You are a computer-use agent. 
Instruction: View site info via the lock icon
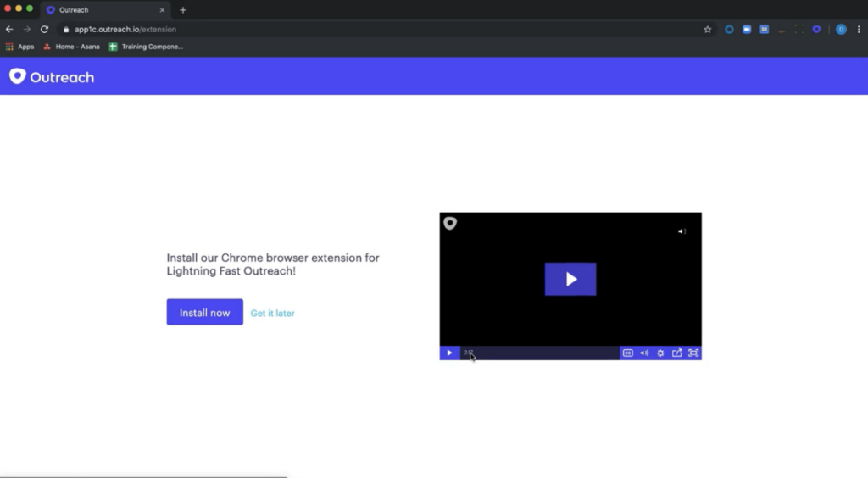click(66, 30)
